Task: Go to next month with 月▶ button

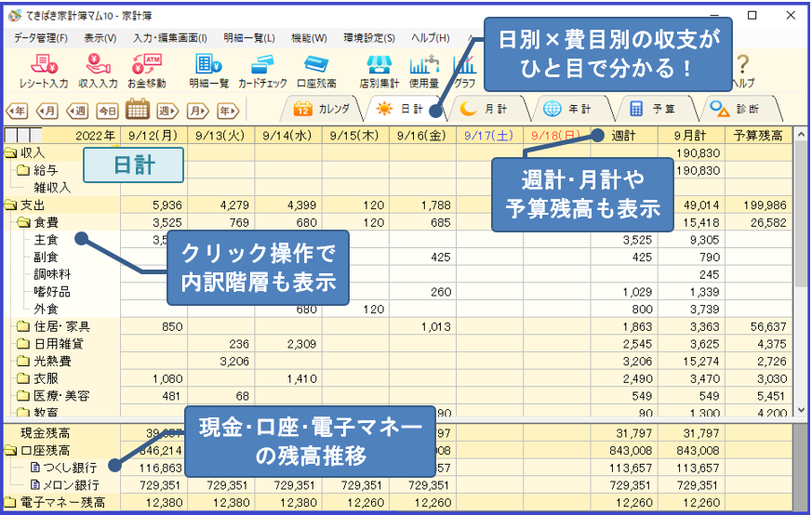Action: (x=198, y=111)
